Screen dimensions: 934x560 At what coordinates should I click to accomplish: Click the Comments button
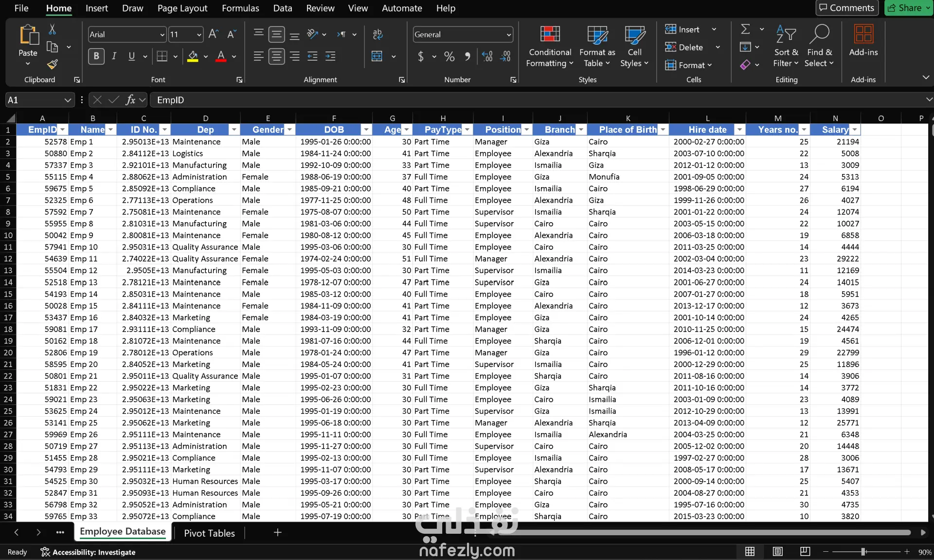846,8
